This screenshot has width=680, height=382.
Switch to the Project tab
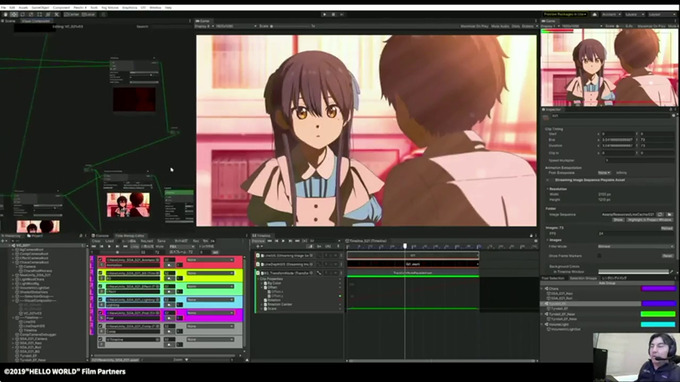click(36, 236)
